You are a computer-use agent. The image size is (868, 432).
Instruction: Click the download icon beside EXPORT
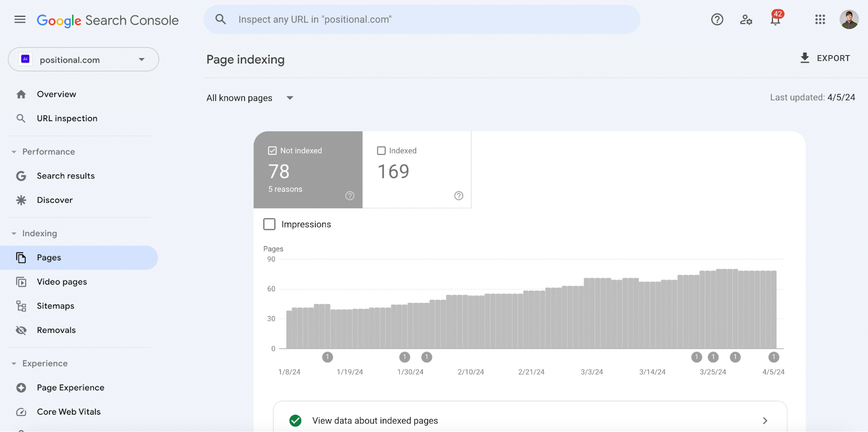[x=805, y=58]
